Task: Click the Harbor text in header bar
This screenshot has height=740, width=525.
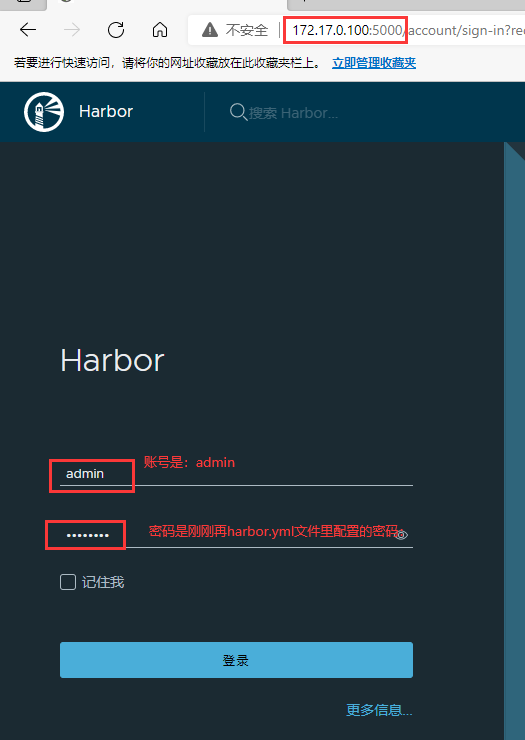Action: click(106, 111)
